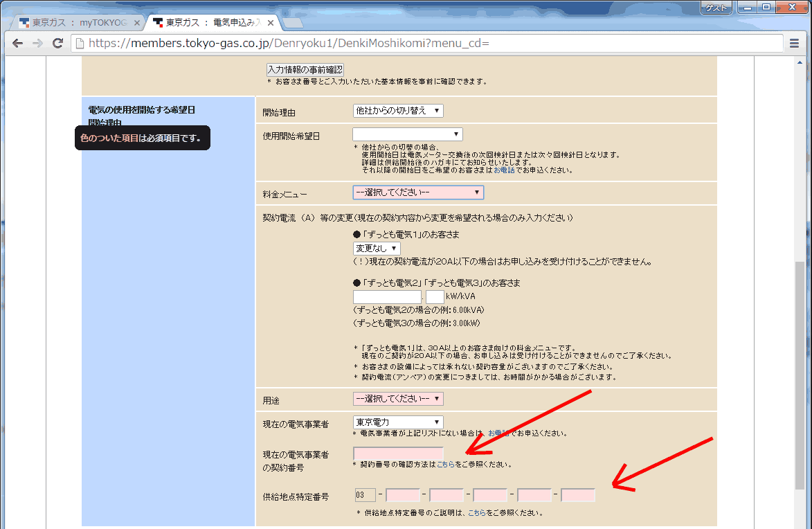The width and height of the screenshot is (812, 529).
Task: Click the 色のついた項目は必須項目です tooltip
Action: point(143,138)
